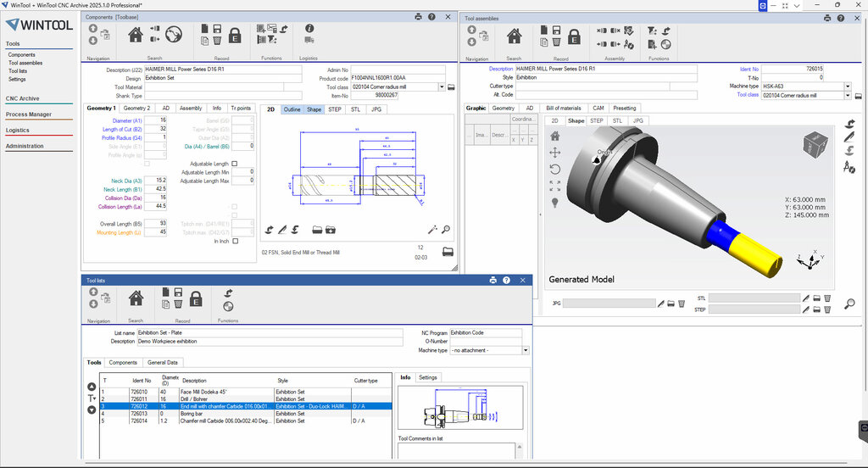The width and height of the screenshot is (868, 468).
Task: Save the record in Tool assemblies toolbar
Action: click(556, 30)
